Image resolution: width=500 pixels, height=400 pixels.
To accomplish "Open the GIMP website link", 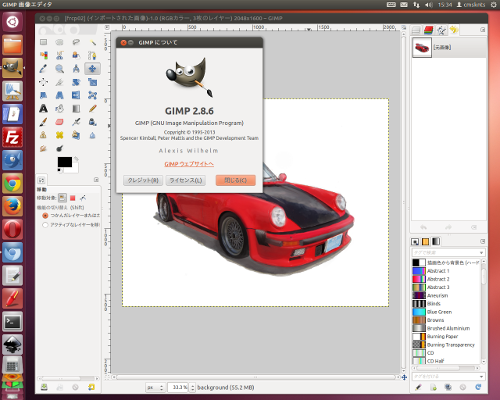I will click(189, 164).
